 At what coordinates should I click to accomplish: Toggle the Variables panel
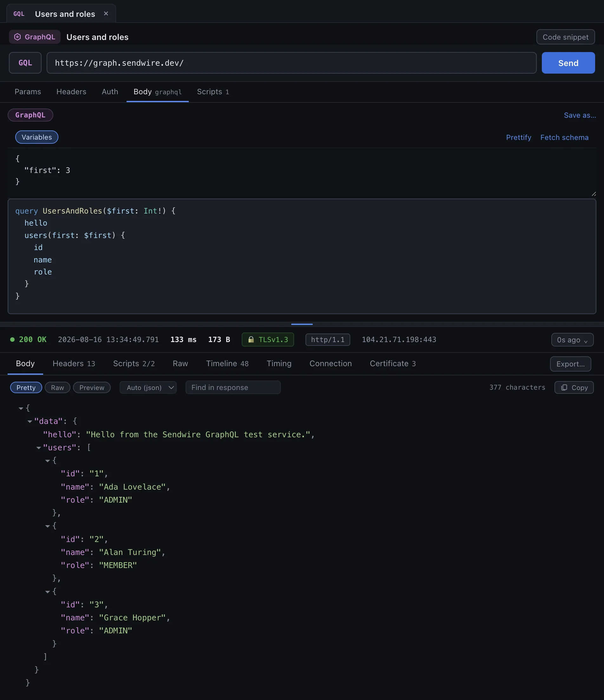click(37, 137)
